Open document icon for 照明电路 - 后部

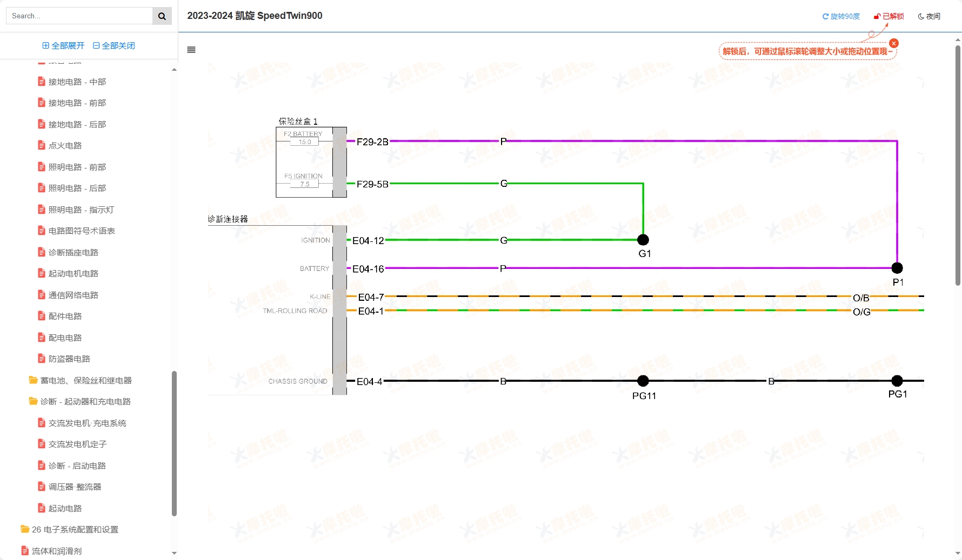tap(41, 188)
